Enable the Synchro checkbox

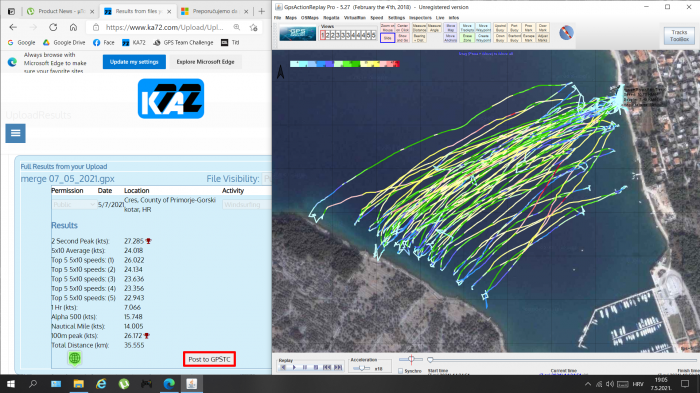[x=400, y=371]
